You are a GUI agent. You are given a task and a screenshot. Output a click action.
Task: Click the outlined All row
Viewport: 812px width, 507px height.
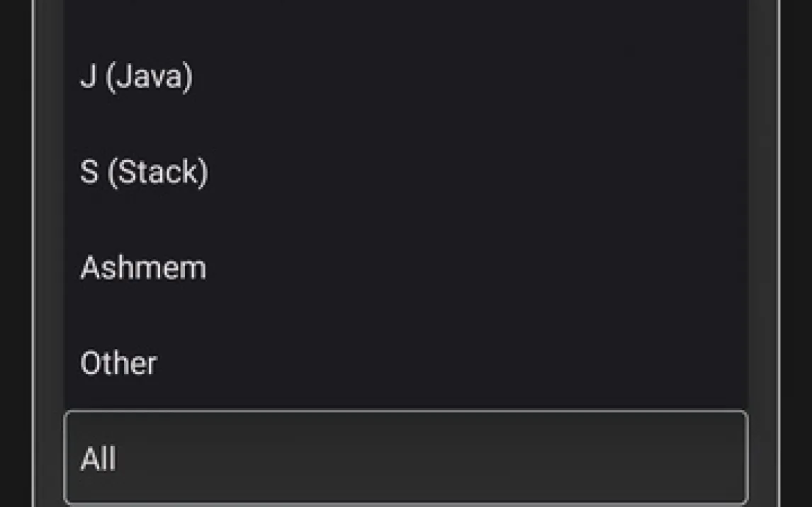coord(405,459)
